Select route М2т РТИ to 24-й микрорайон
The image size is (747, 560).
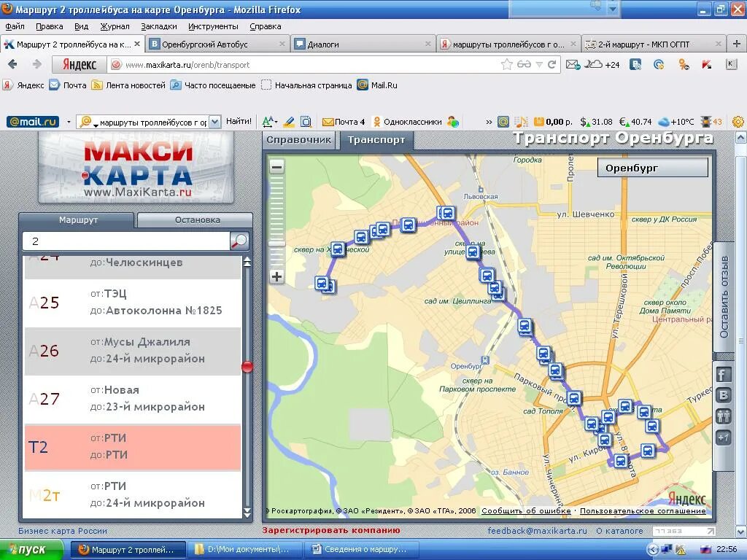133,495
